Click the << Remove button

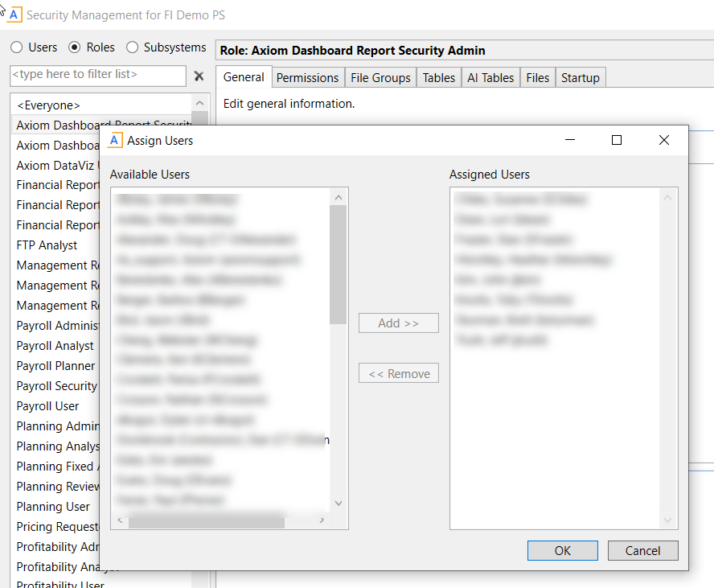[399, 373]
